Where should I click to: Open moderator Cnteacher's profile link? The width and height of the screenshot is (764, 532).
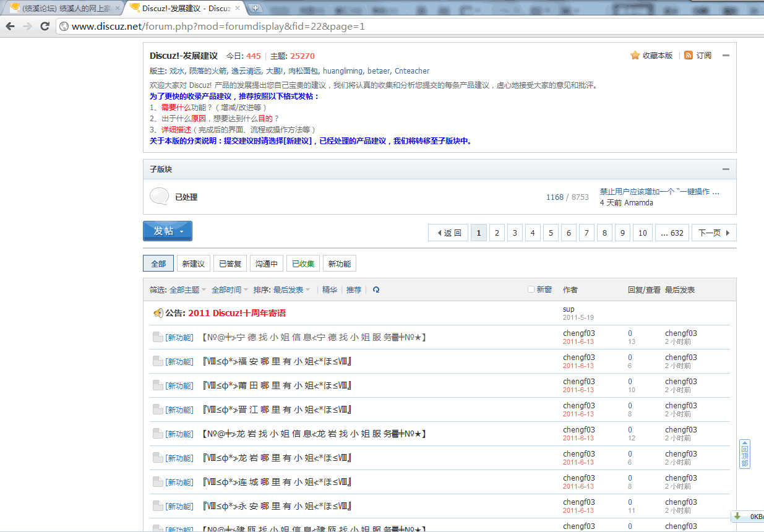[x=412, y=71]
